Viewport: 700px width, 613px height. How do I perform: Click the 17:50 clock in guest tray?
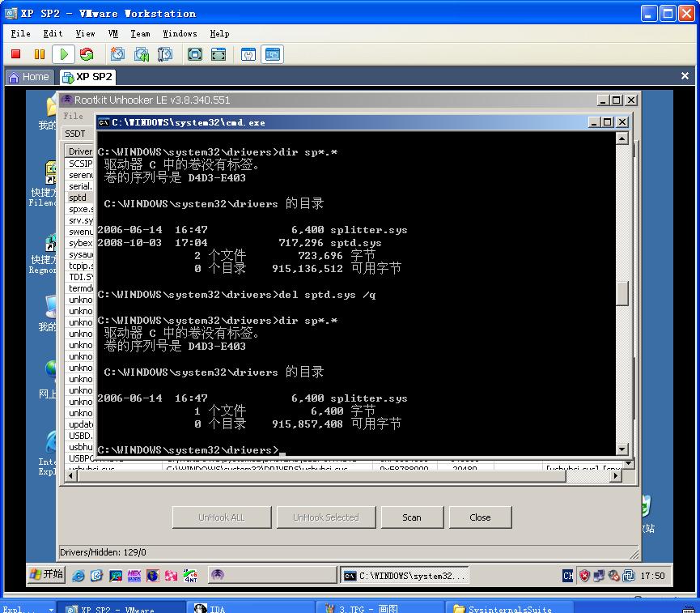click(x=652, y=576)
